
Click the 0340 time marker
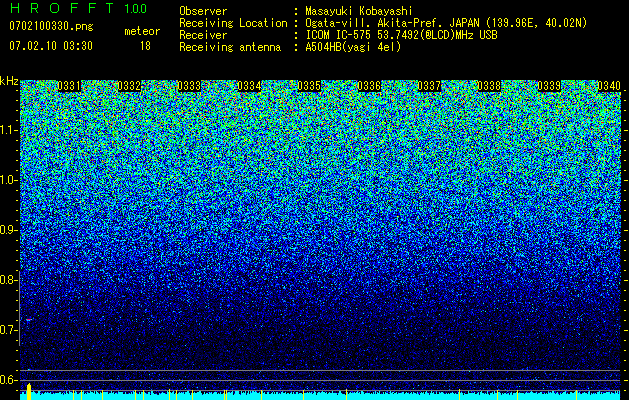(x=609, y=86)
